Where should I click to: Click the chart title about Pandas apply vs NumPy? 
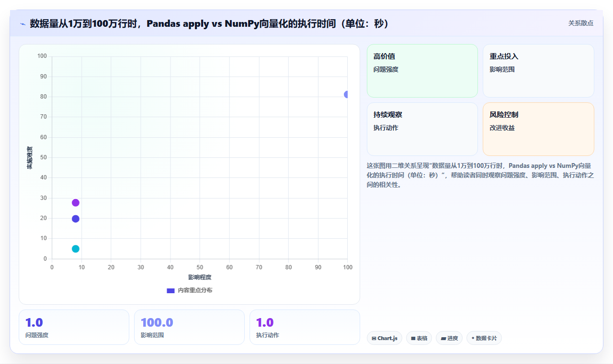coord(209,24)
